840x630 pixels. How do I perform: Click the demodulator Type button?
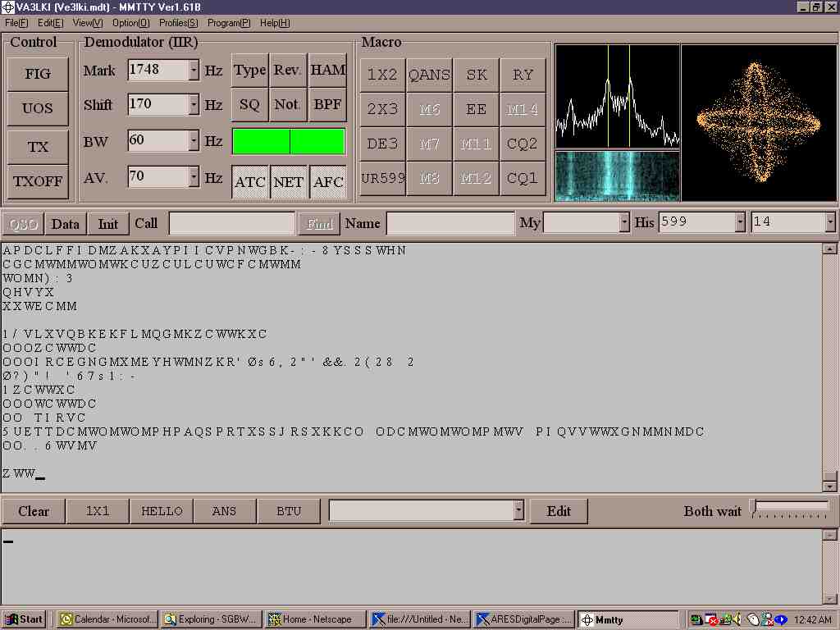(x=249, y=71)
